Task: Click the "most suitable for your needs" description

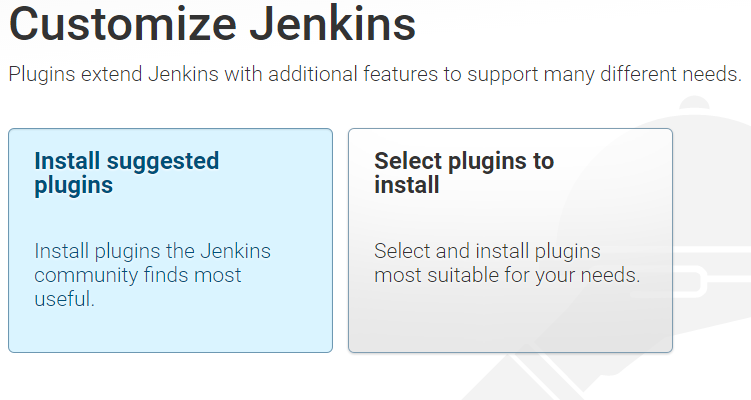Action: click(x=506, y=274)
